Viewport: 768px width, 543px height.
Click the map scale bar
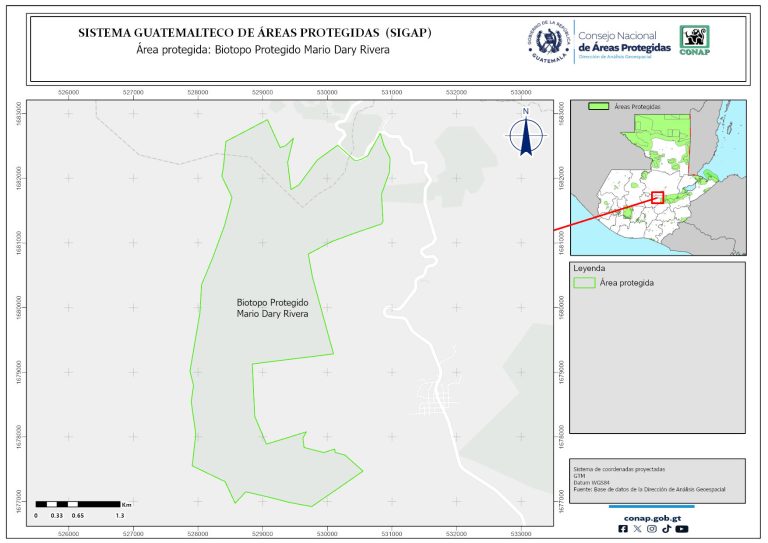(x=79, y=503)
